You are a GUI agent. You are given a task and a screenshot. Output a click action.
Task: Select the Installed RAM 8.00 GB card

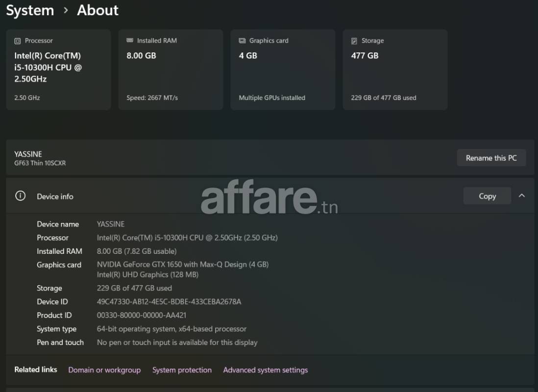tap(171, 70)
